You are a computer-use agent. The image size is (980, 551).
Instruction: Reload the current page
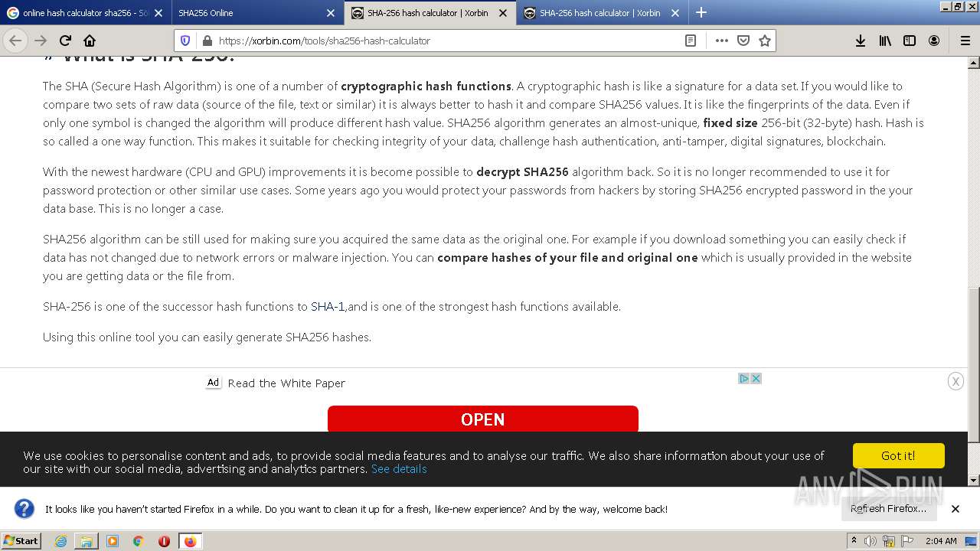click(65, 41)
